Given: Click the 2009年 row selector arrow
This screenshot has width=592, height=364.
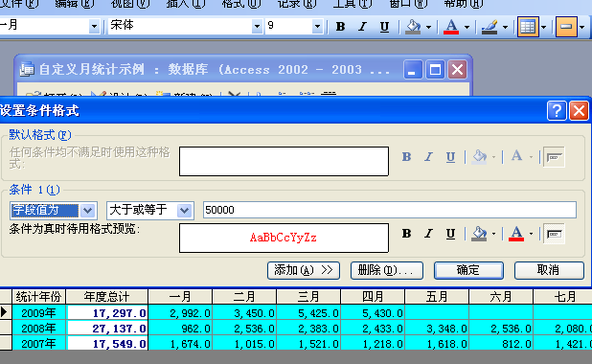Looking at the screenshot, I should [x=6, y=312].
